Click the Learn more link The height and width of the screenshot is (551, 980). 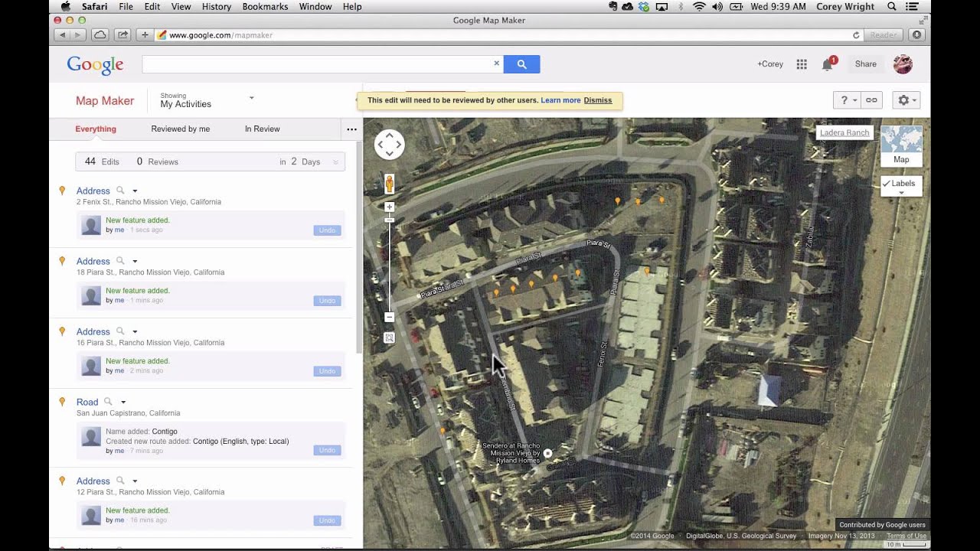point(560,100)
